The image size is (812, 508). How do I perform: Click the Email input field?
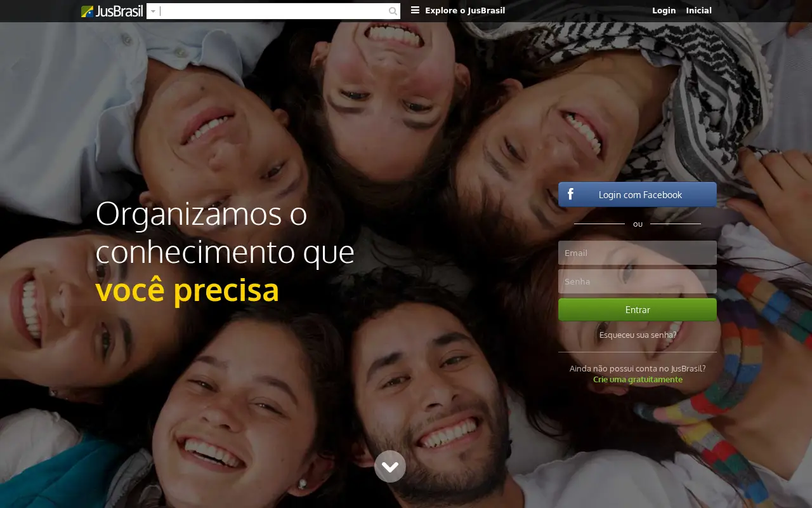click(638, 253)
